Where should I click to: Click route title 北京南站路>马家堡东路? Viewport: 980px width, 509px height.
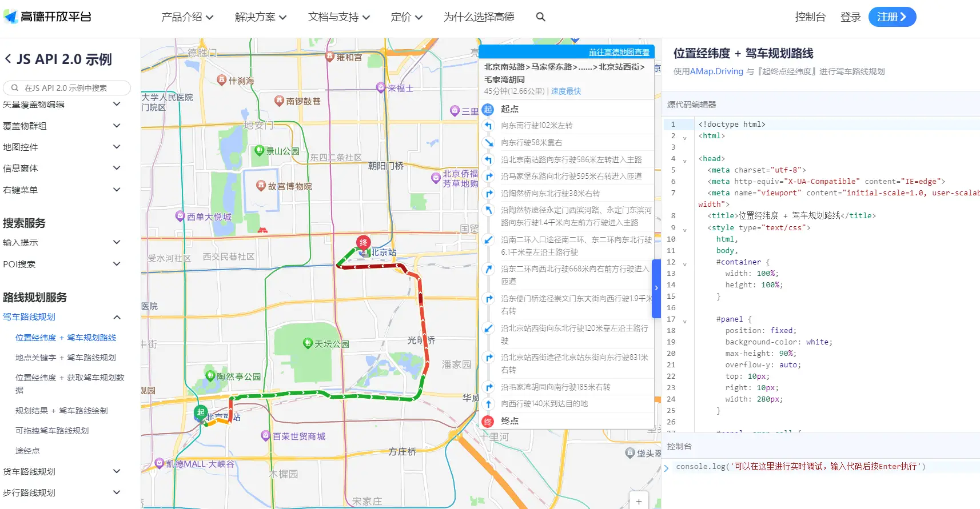point(564,73)
